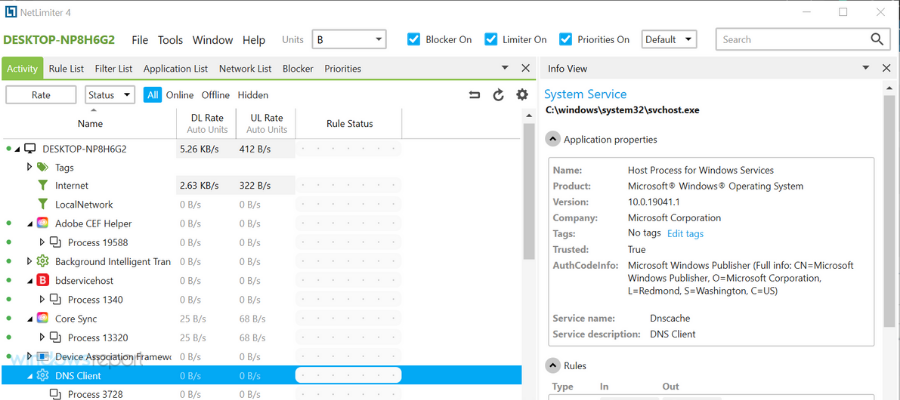
Task: Click the Edit tags link
Action: click(x=685, y=234)
